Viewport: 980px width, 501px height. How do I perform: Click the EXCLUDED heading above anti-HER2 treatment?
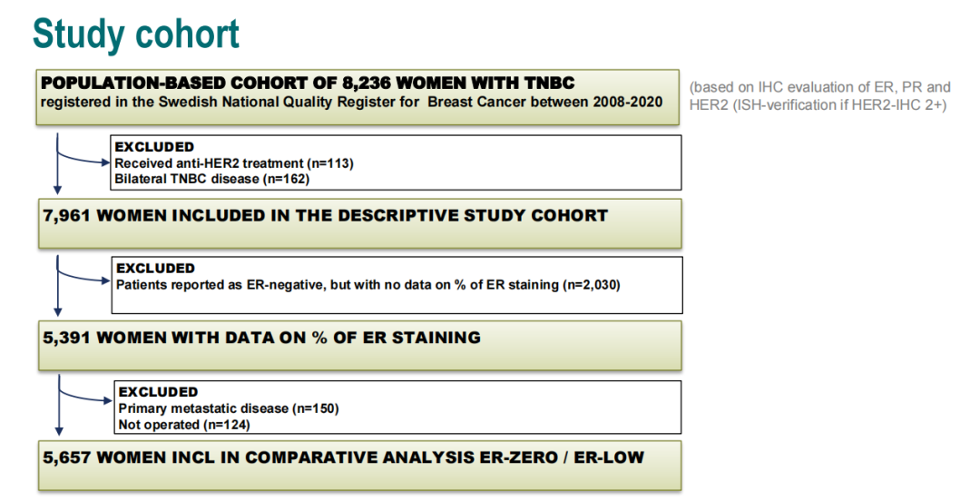[154, 147]
